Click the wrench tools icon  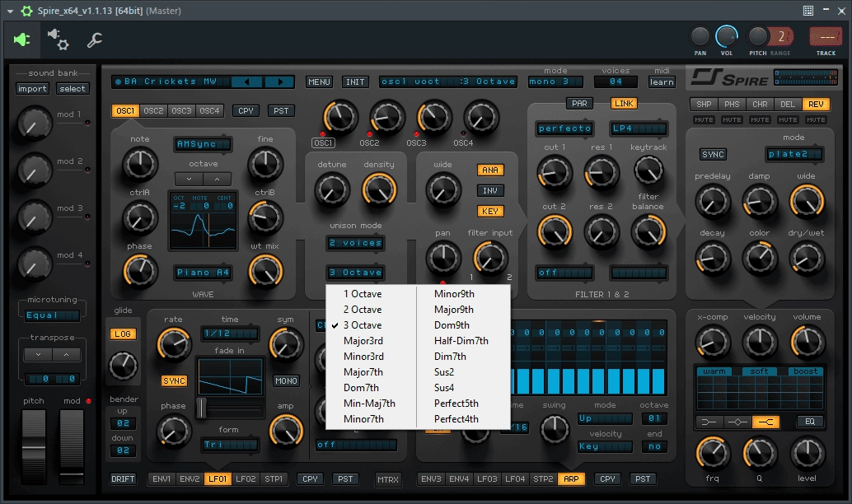coord(95,40)
